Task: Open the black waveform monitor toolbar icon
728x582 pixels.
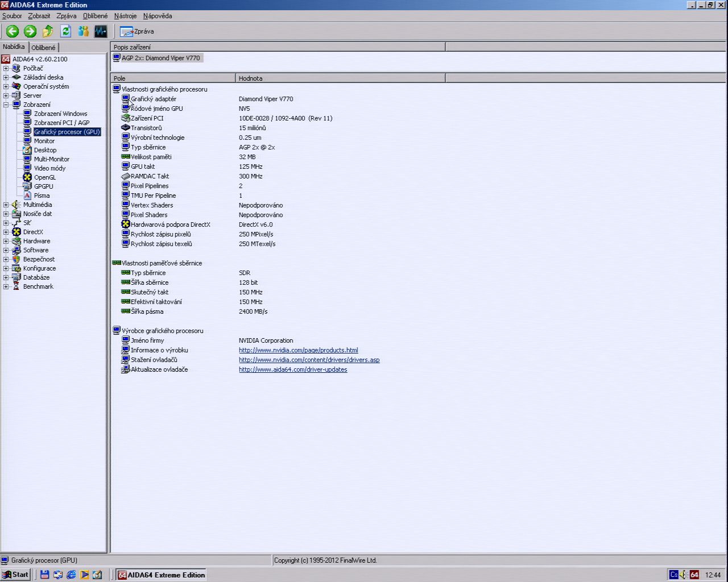Action: (x=101, y=31)
